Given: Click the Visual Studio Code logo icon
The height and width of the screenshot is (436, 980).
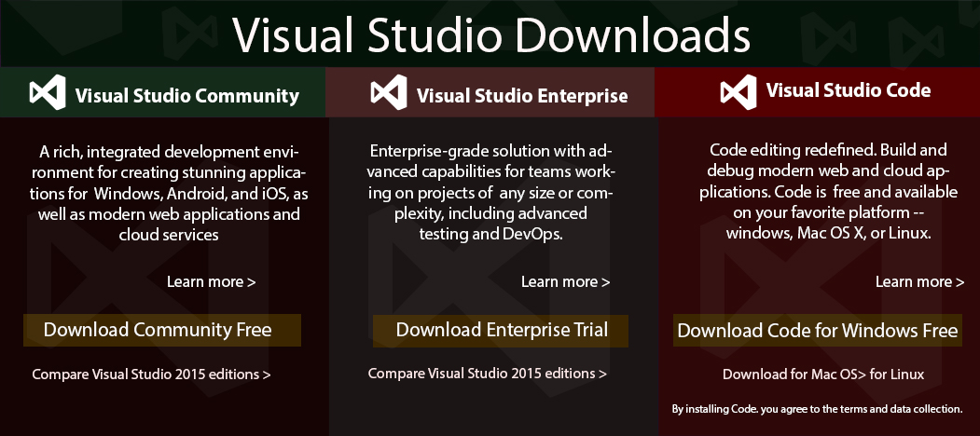Looking at the screenshot, I should click(x=738, y=92).
